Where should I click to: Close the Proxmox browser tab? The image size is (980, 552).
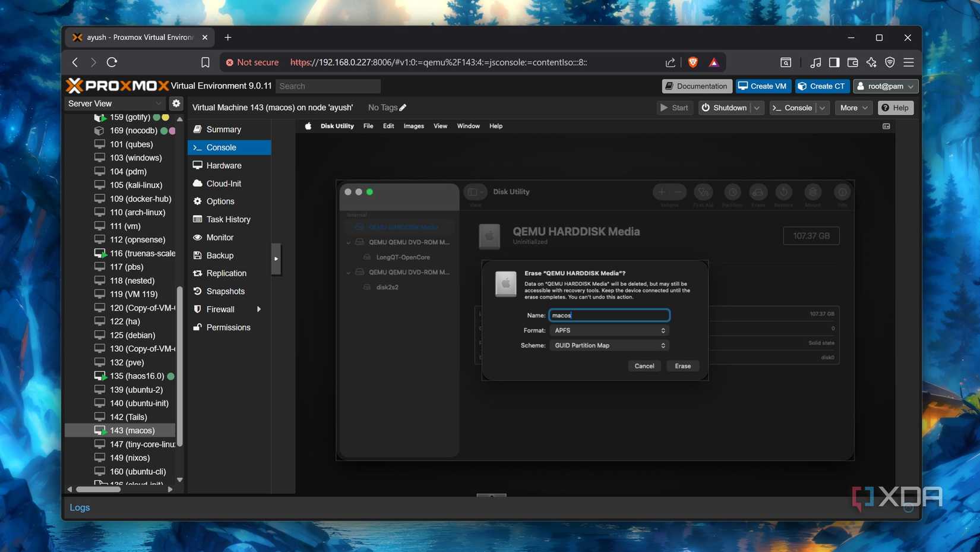point(205,37)
